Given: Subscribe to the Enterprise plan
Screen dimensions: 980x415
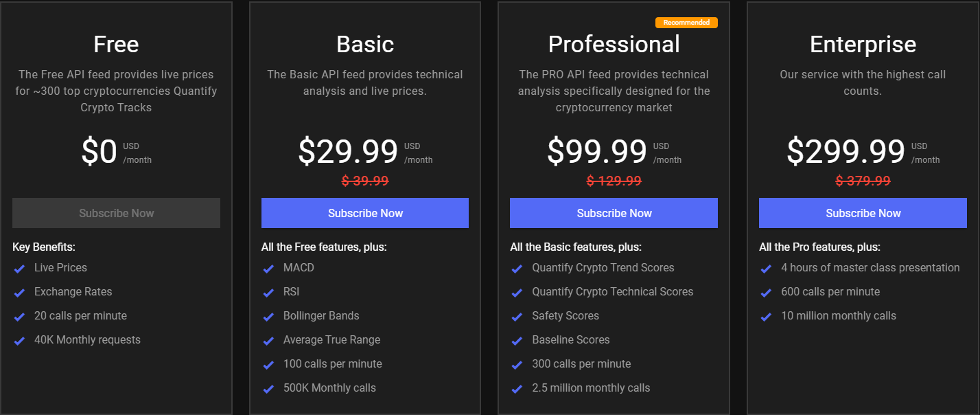Looking at the screenshot, I should (x=863, y=213).
